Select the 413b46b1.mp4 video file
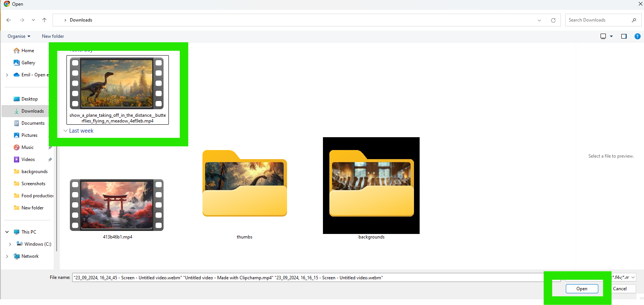This screenshot has height=305, width=644. tap(117, 209)
